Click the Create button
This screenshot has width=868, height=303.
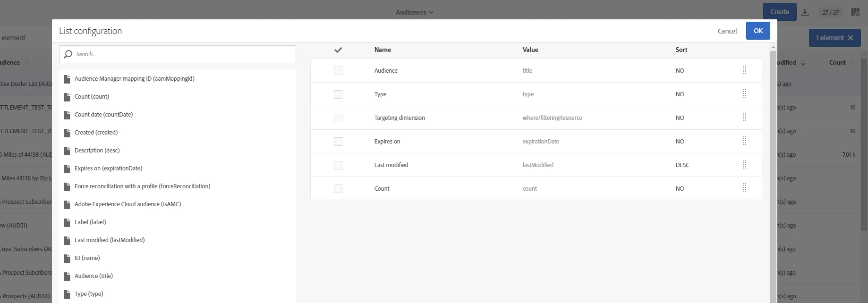[x=780, y=12]
